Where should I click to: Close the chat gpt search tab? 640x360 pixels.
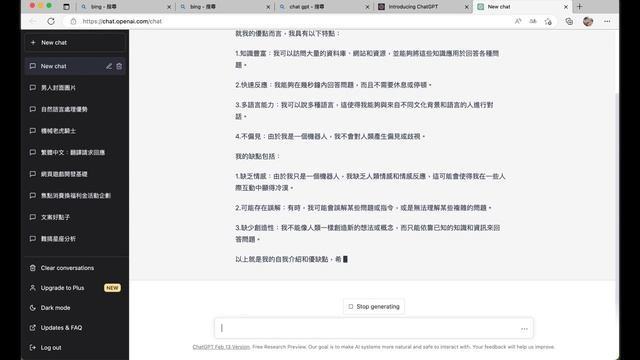(x=367, y=7)
